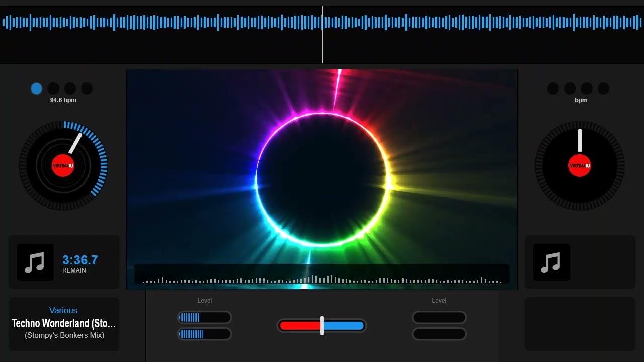644x362 pixels.
Task: Click the third beat indicator dot on left deck
Action: tap(70, 88)
